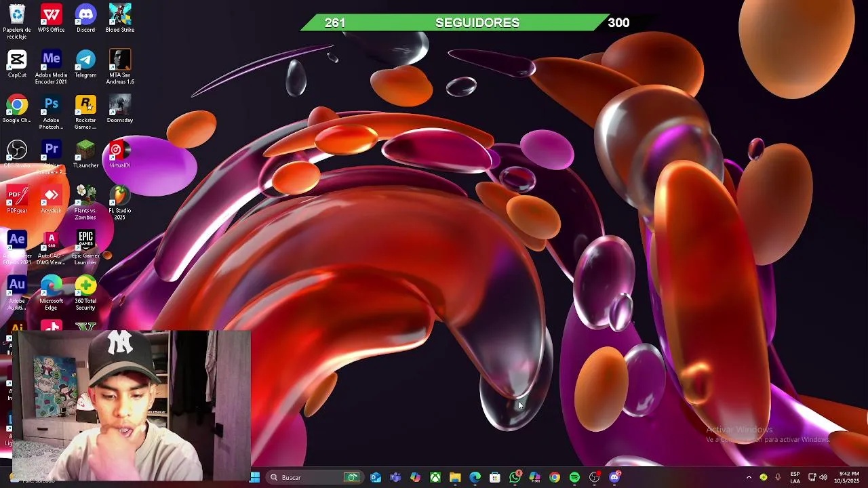
Task: Open Discord from the taskbar
Action: coord(614,477)
